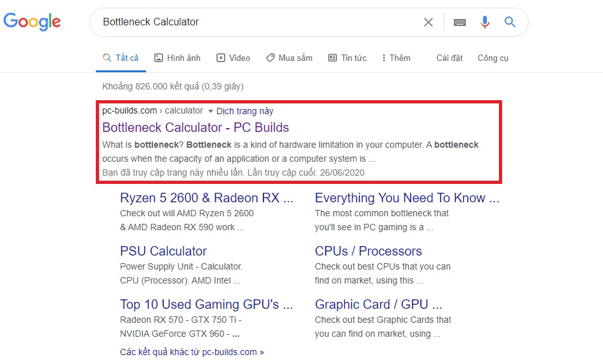
Task: Open Công cụ tools
Action: (493, 58)
